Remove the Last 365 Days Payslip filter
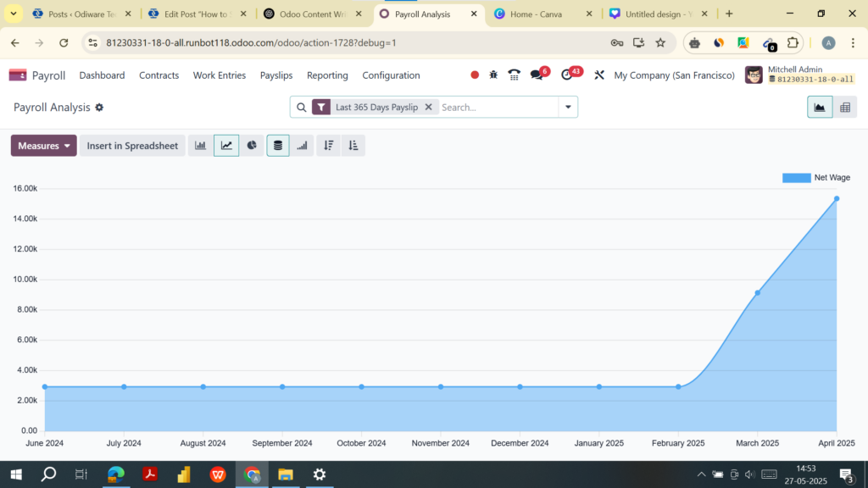 point(428,107)
